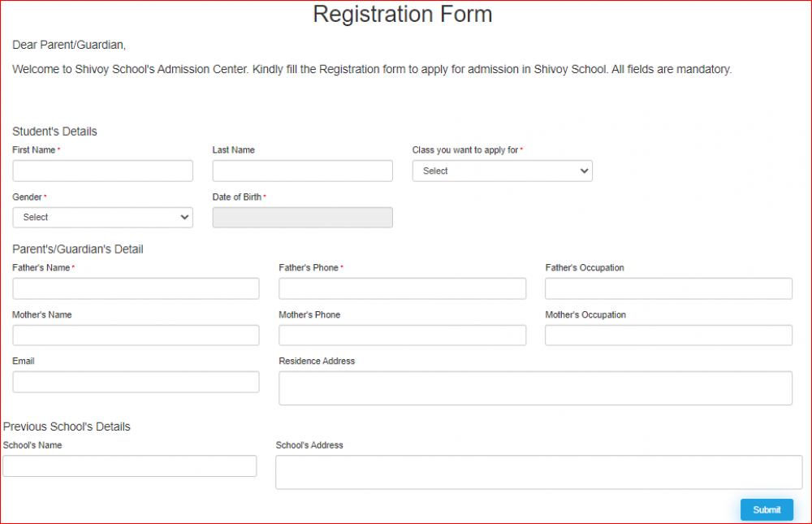Focus the First Name text field

coord(102,171)
